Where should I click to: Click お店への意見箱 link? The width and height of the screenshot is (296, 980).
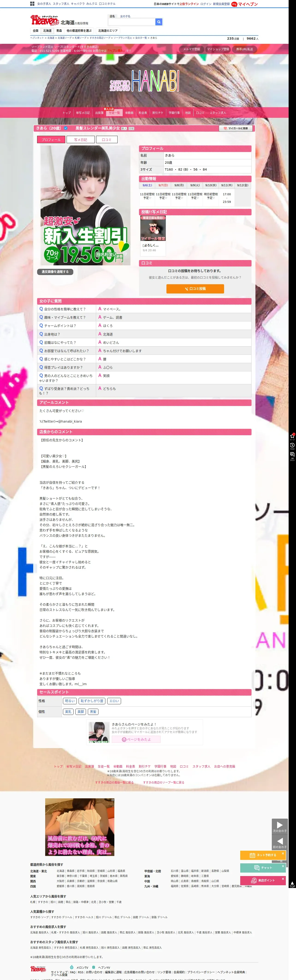pyautogui.click(x=225, y=767)
